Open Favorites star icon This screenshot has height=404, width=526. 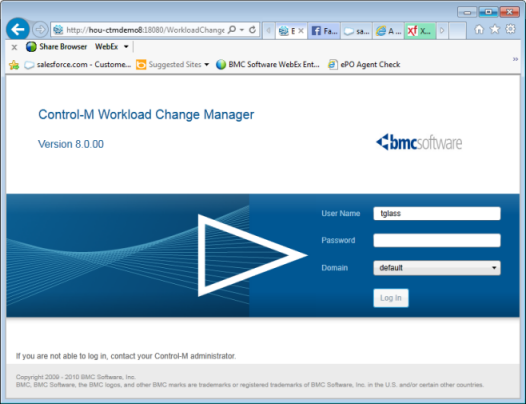coord(495,30)
